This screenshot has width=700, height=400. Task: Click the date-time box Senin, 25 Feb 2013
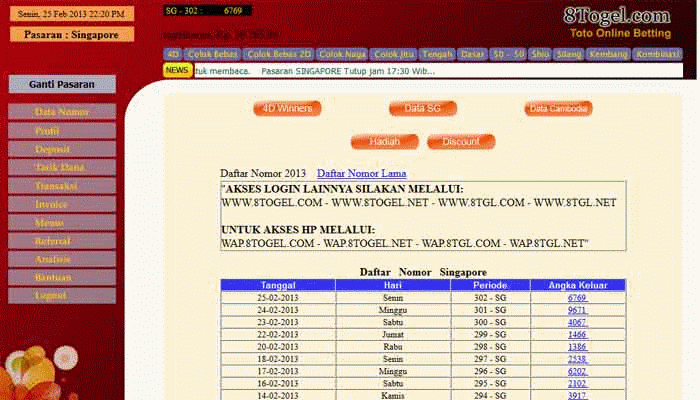pos(71,14)
